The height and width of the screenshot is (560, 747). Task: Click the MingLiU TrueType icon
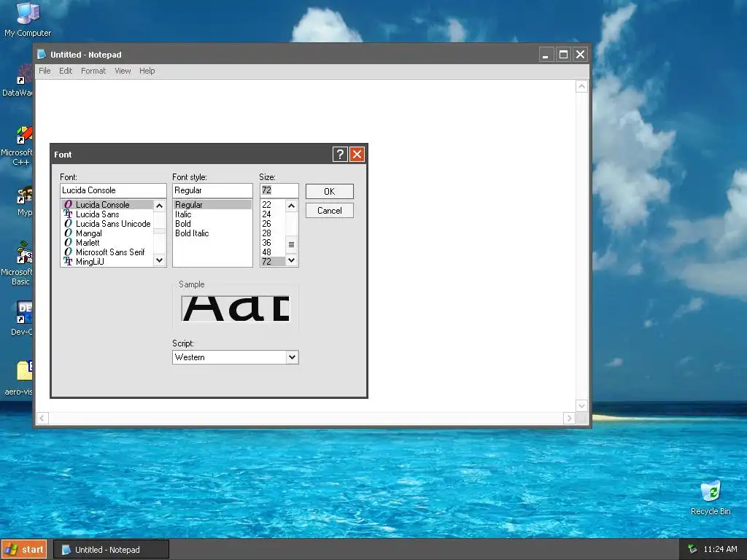68,262
